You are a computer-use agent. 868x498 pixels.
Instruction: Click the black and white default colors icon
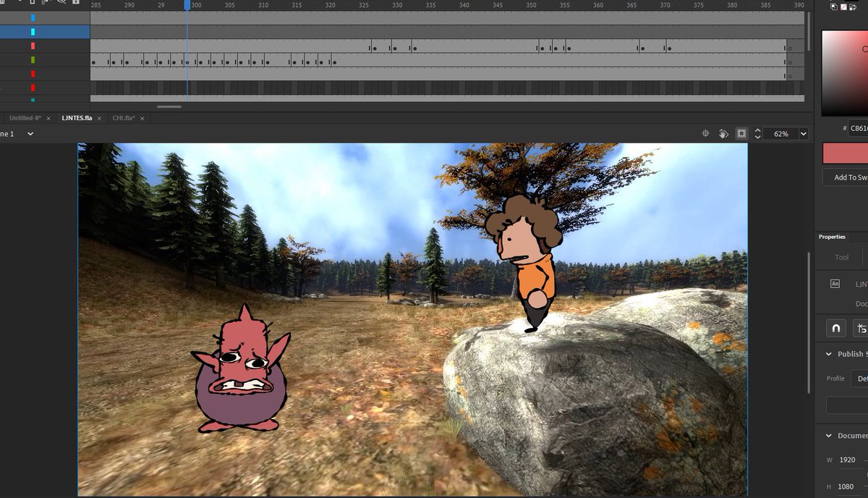coord(834,7)
